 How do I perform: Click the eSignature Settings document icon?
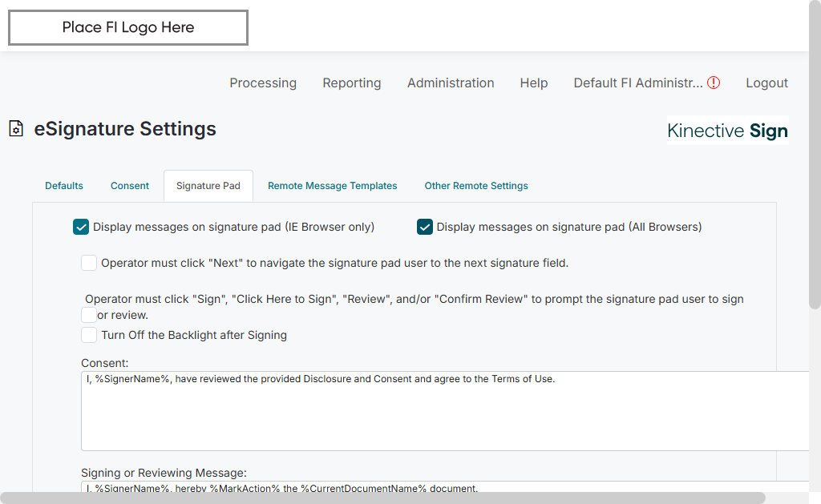[x=16, y=129]
